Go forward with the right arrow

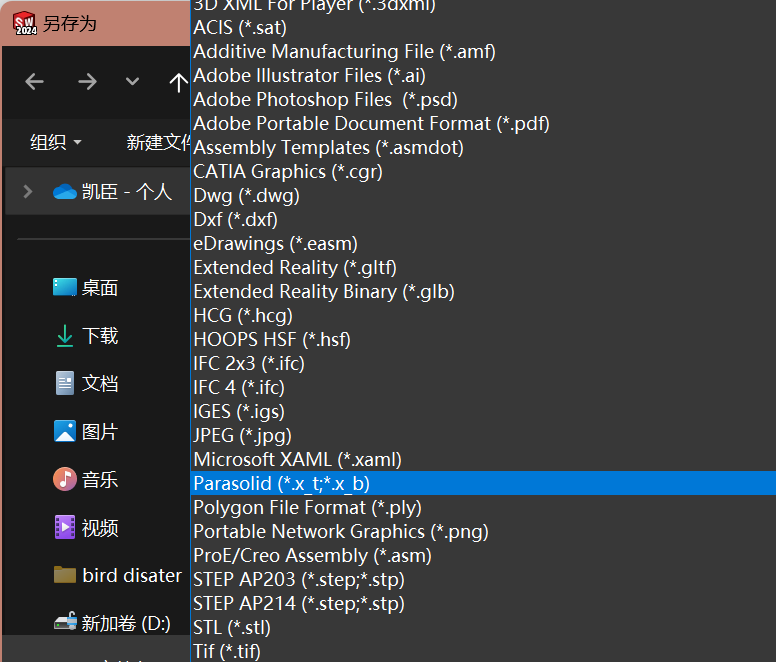click(87, 82)
